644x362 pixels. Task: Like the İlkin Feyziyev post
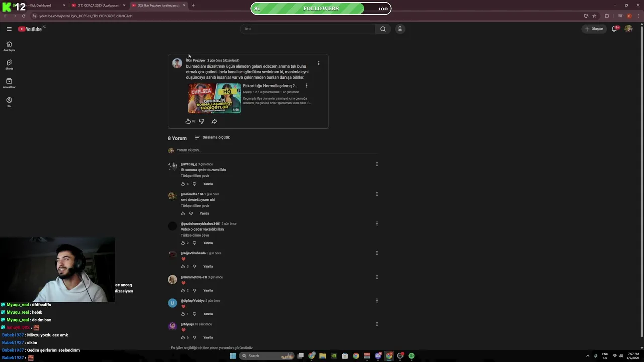click(x=188, y=121)
